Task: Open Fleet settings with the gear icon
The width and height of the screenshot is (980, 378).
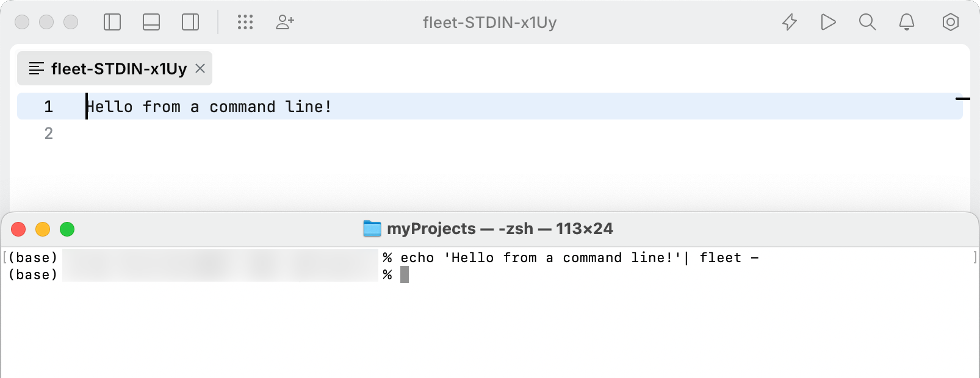Action: pos(950,22)
